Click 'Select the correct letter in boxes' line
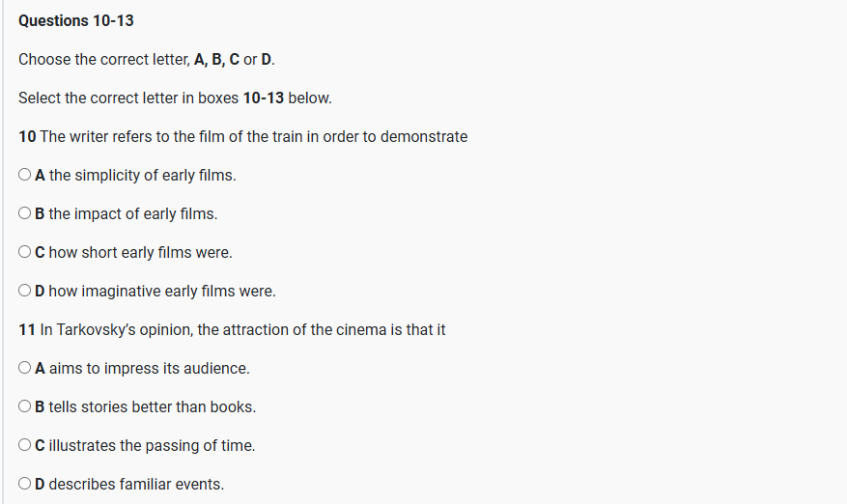The width and height of the screenshot is (847, 504). pos(175,98)
